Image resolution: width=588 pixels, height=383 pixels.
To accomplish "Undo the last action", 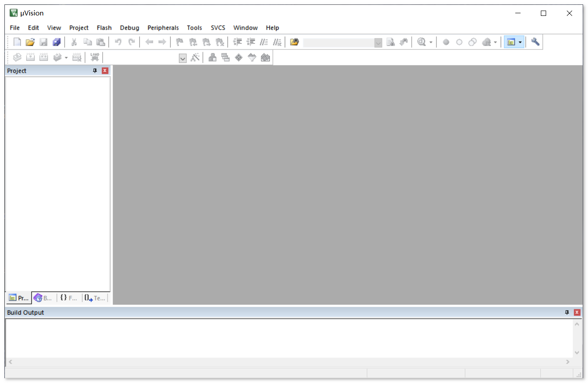I will [x=118, y=42].
